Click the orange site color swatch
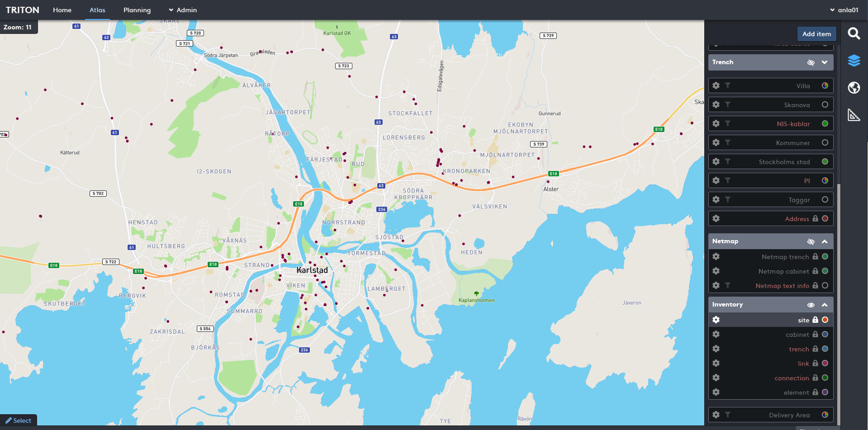Viewport: 868px width, 430px height. (x=825, y=320)
